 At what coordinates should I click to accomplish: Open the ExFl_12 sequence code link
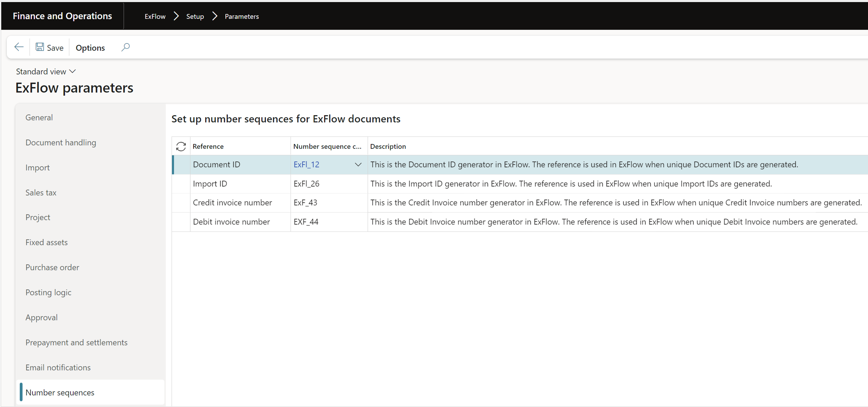pyautogui.click(x=306, y=165)
